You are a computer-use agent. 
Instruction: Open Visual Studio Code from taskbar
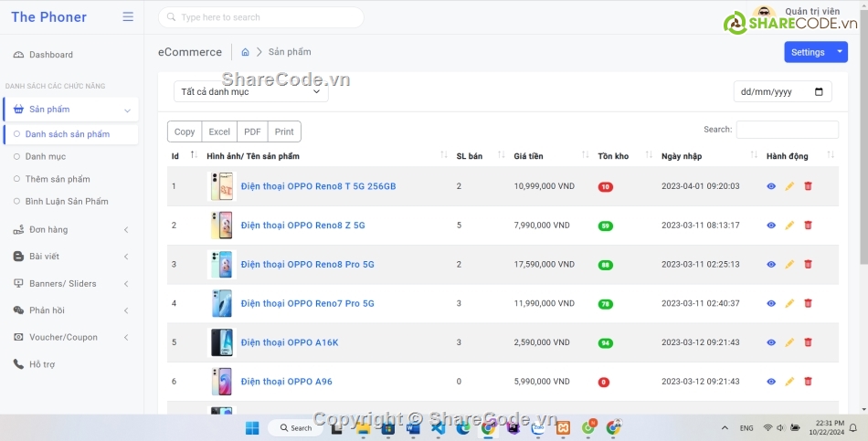pos(438,427)
